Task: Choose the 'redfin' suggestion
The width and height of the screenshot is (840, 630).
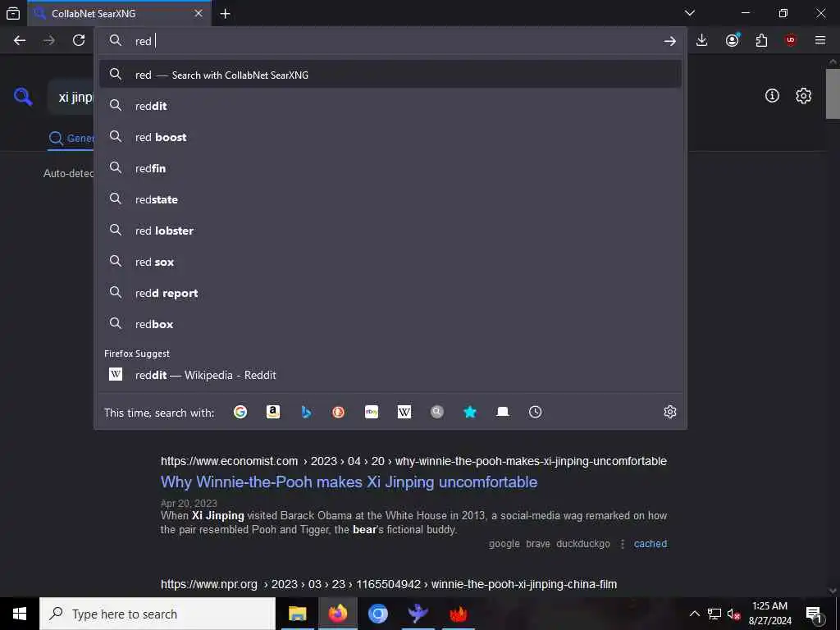Action: click(x=390, y=168)
